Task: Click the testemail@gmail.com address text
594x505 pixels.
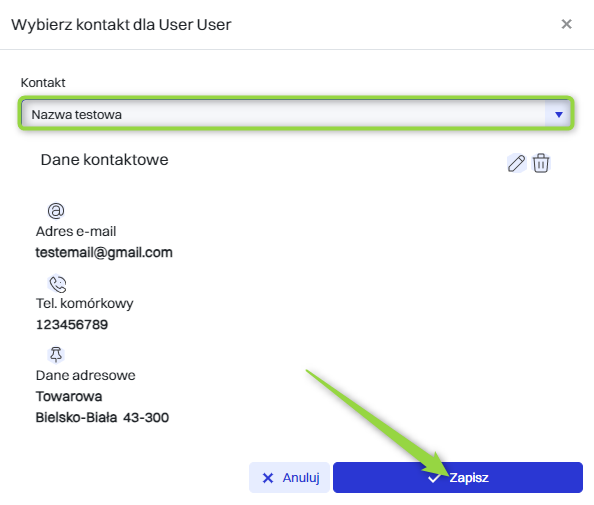Action: pos(104,253)
